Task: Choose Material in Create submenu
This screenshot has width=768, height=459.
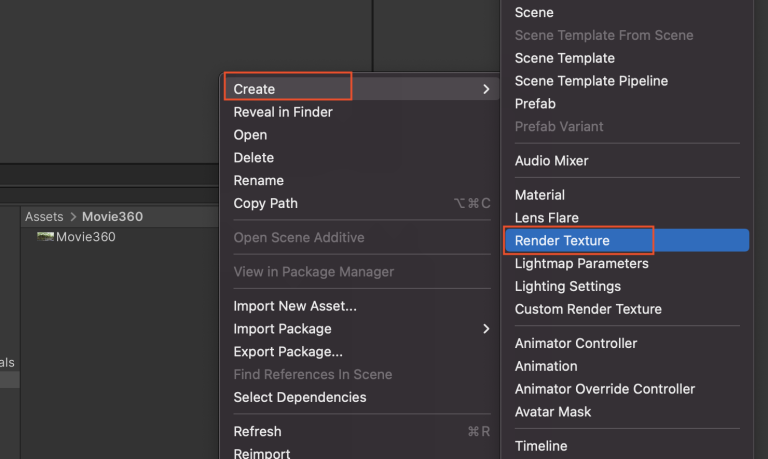Action: point(540,195)
